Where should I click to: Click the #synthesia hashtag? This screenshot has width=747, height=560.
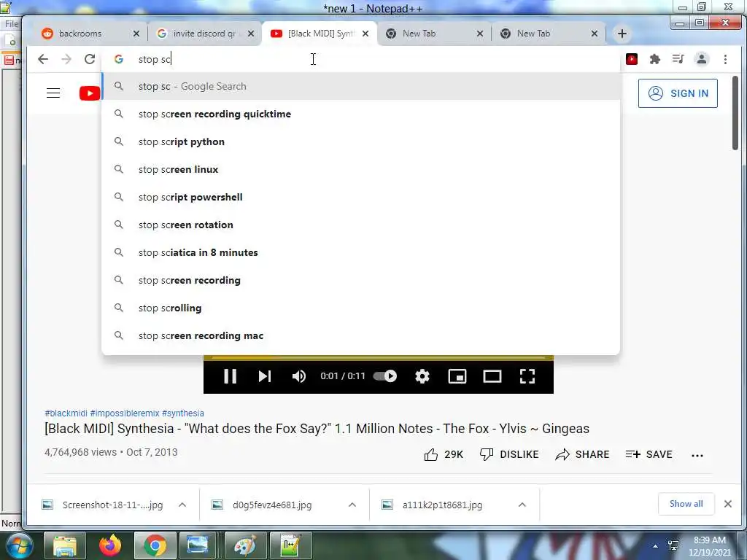[x=183, y=413]
